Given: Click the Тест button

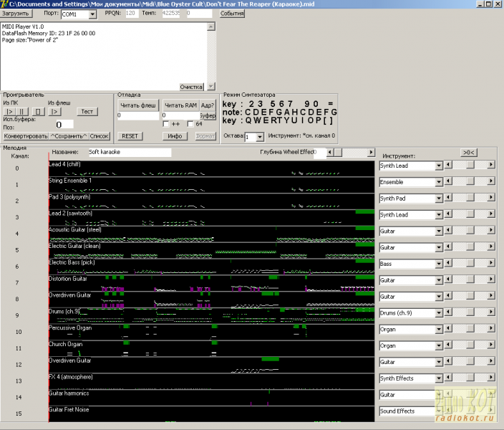Looking at the screenshot, I should pos(87,112).
